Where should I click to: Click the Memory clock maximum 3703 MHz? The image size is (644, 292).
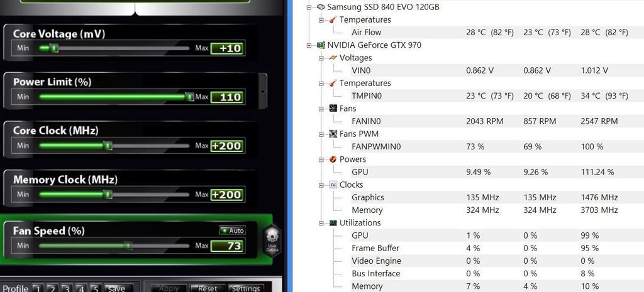[599, 210]
